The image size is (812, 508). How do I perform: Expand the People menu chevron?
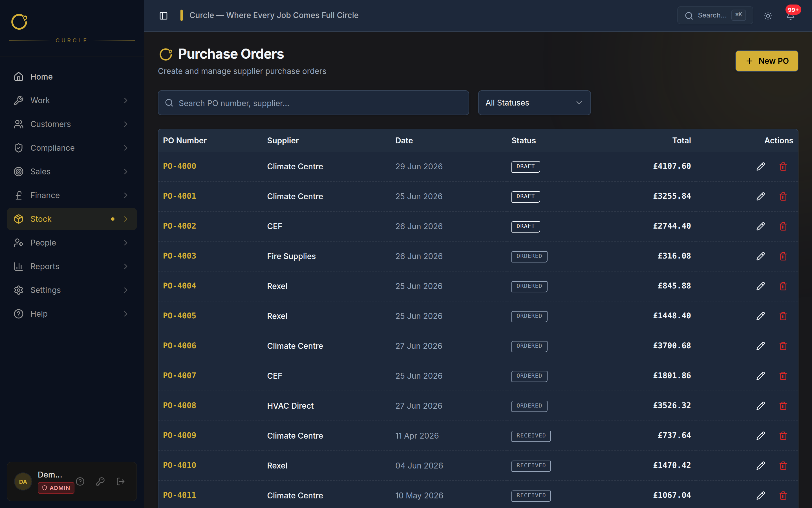[x=125, y=243]
